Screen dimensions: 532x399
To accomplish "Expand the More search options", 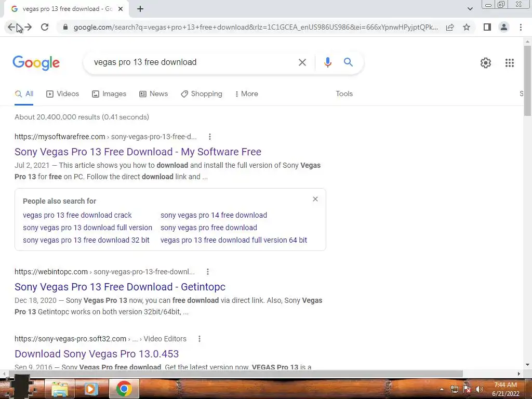I will (247, 94).
